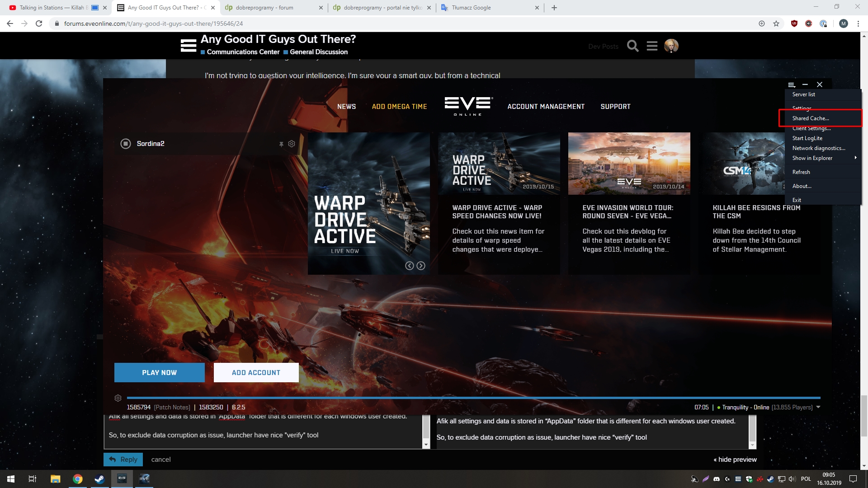
Task: Click the Discord tray icon
Action: 717,479
